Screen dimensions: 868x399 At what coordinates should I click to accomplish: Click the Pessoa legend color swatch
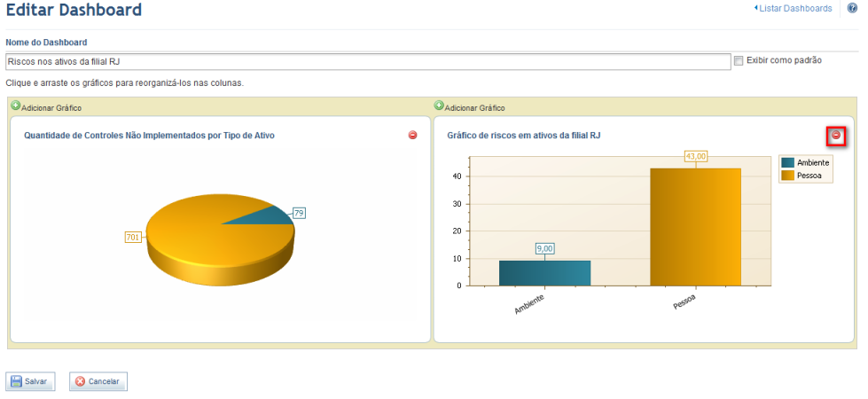click(x=787, y=176)
